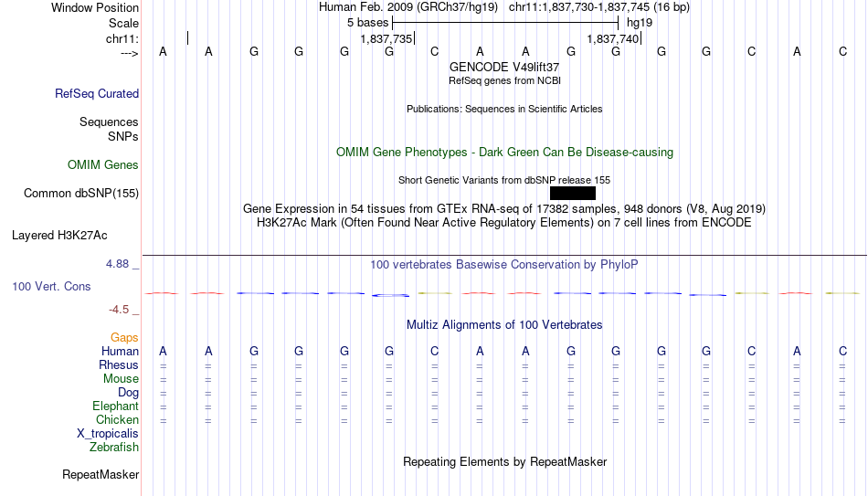868x496 pixels.
Task: Open the 100 Vert. Cons track label
Action: coord(51,286)
